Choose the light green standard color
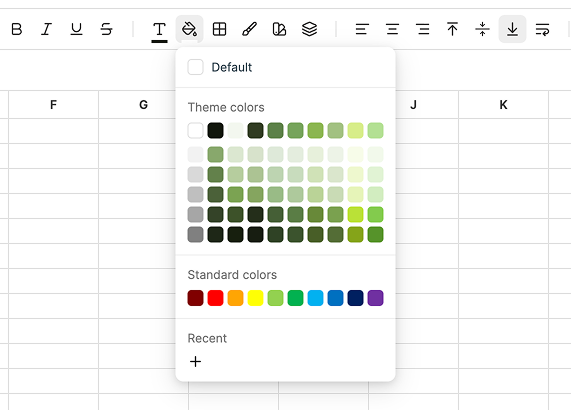Viewport: 571px width, 410px height. pyautogui.click(x=275, y=298)
